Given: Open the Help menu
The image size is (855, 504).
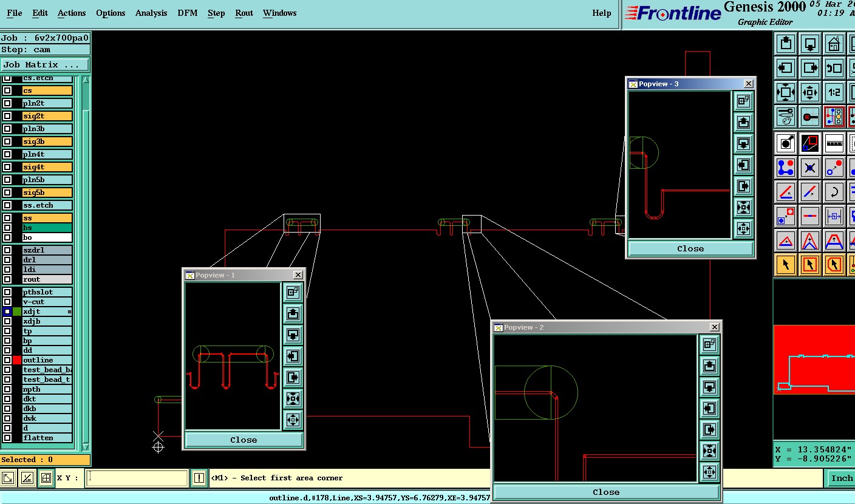Looking at the screenshot, I should (x=602, y=13).
